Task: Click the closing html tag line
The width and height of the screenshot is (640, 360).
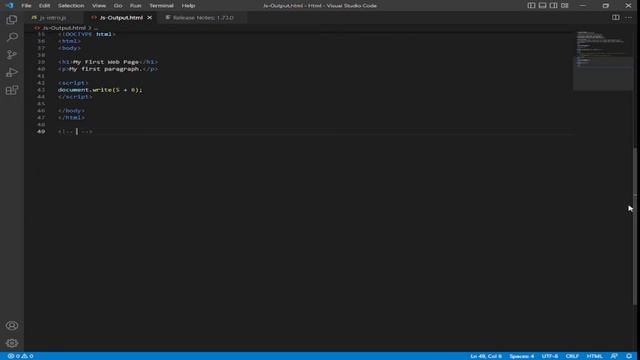Action: [71, 118]
